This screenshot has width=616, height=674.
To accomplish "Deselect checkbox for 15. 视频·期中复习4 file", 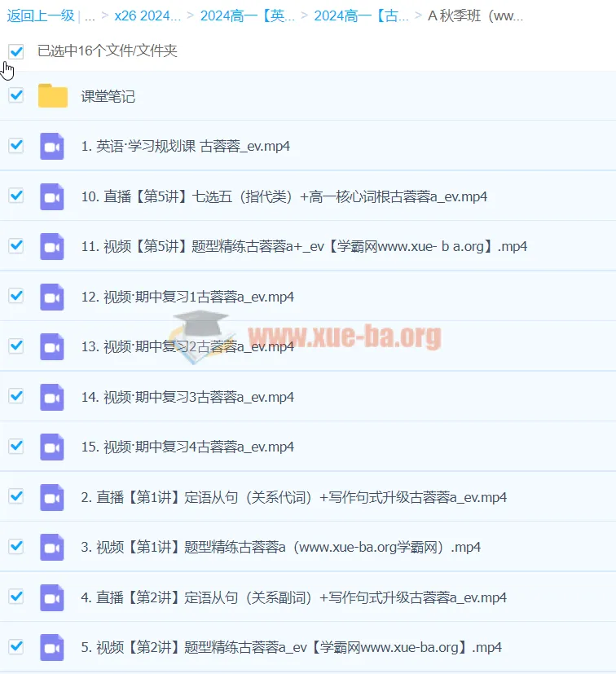I will [x=15, y=446].
